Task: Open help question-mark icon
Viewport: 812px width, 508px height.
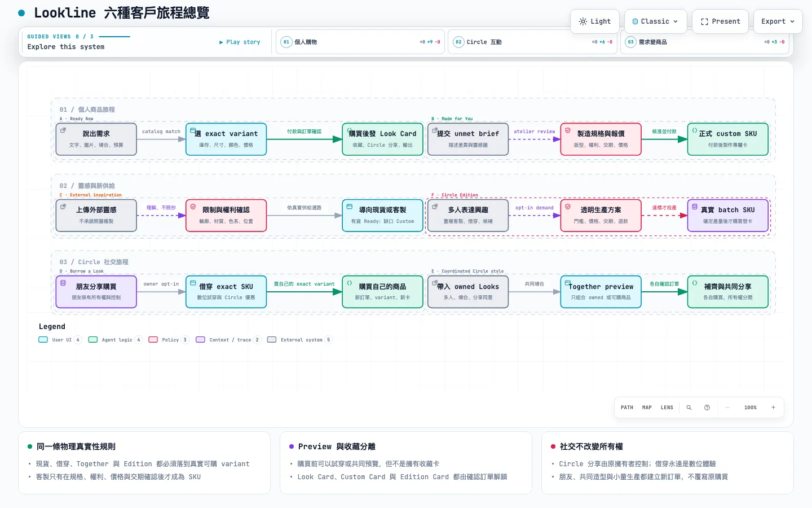Action: point(707,408)
